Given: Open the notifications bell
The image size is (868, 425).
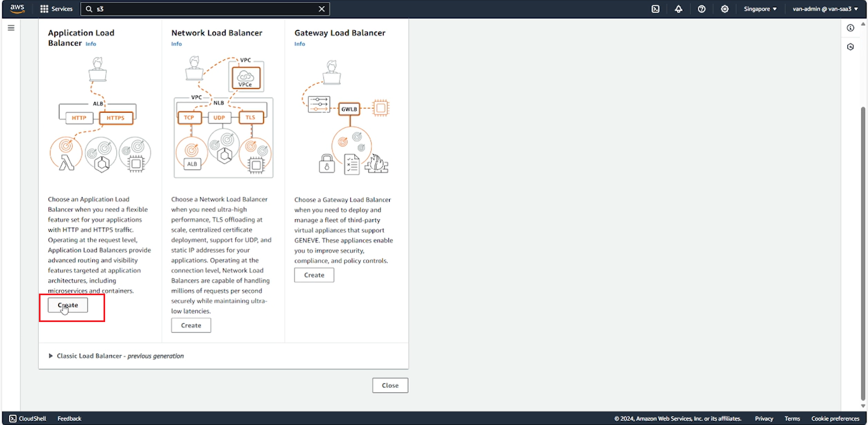Looking at the screenshot, I should click(x=679, y=9).
